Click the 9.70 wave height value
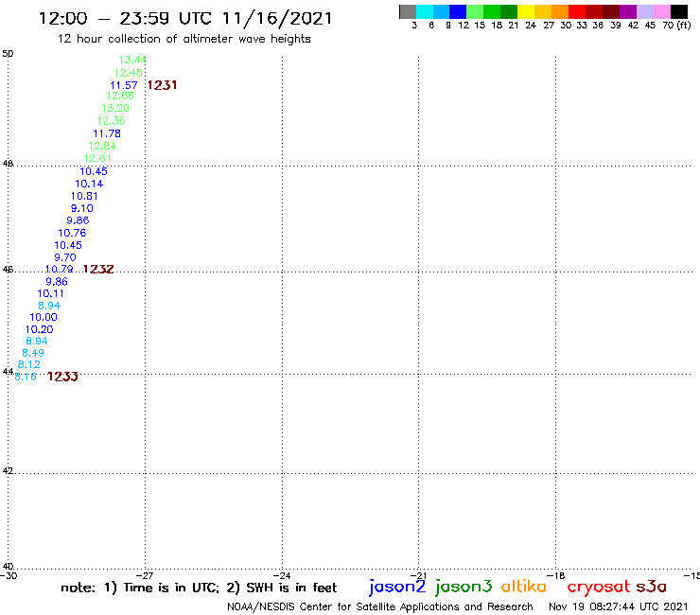This screenshot has width=700, height=615. click(65, 257)
